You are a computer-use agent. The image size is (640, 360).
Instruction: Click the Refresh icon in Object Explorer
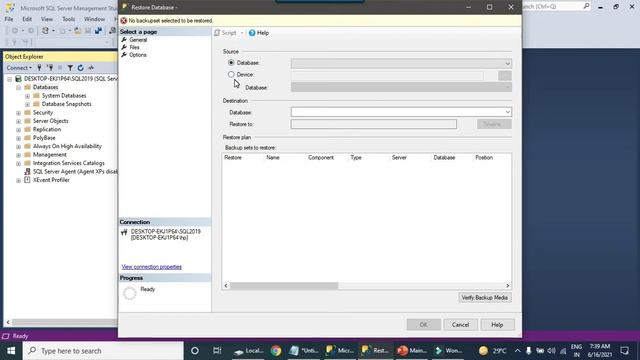tap(80, 68)
